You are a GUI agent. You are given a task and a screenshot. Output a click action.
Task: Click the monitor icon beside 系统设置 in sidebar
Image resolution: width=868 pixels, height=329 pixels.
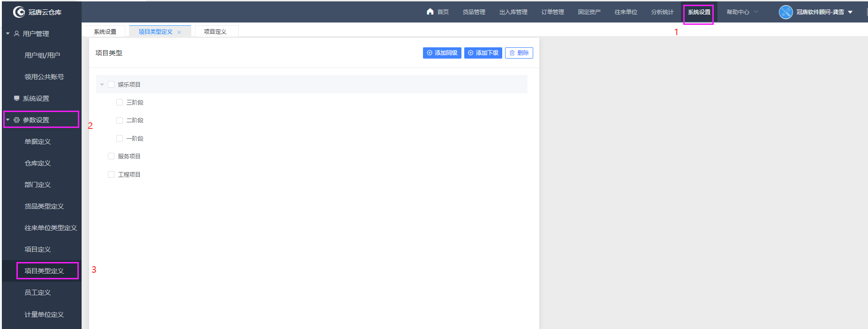[x=17, y=98]
